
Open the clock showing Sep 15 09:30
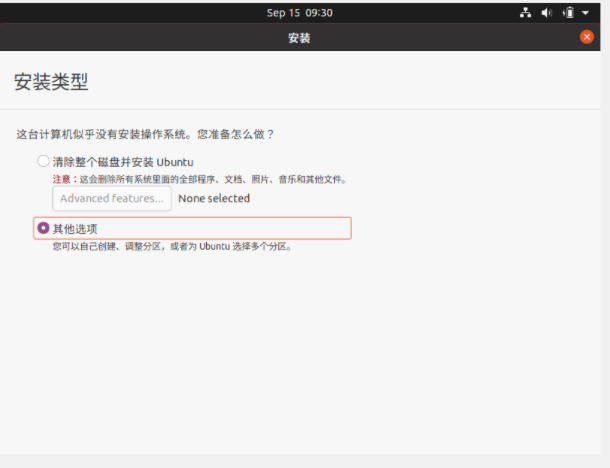click(300, 13)
